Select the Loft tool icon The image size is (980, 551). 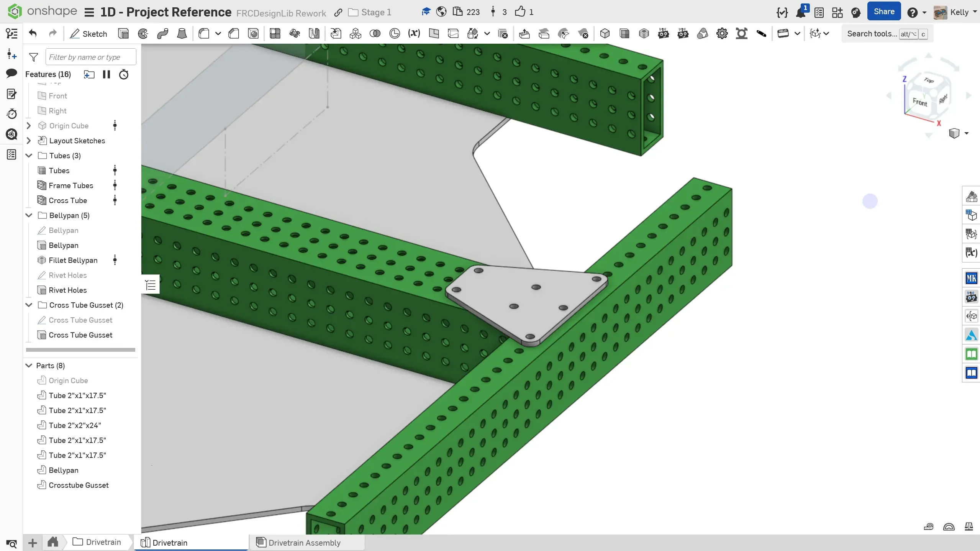tap(182, 34)
